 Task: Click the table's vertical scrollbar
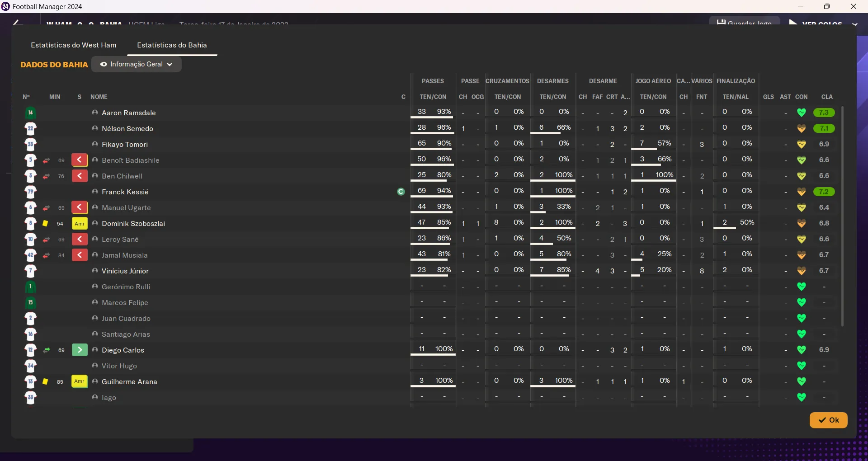[842, 216]
